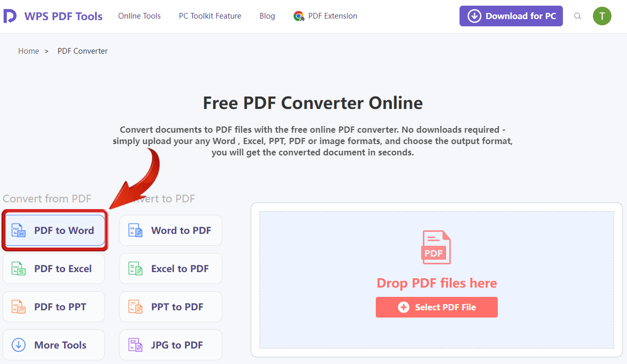Select the PDF to PPT icon
This screenshot has height=364, width=627.
(19, 307)
